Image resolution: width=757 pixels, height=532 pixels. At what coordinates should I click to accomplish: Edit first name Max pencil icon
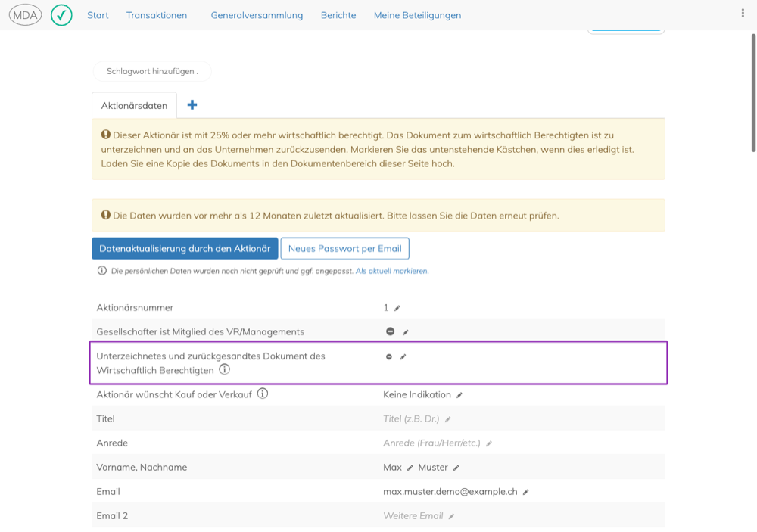[410, 468]
